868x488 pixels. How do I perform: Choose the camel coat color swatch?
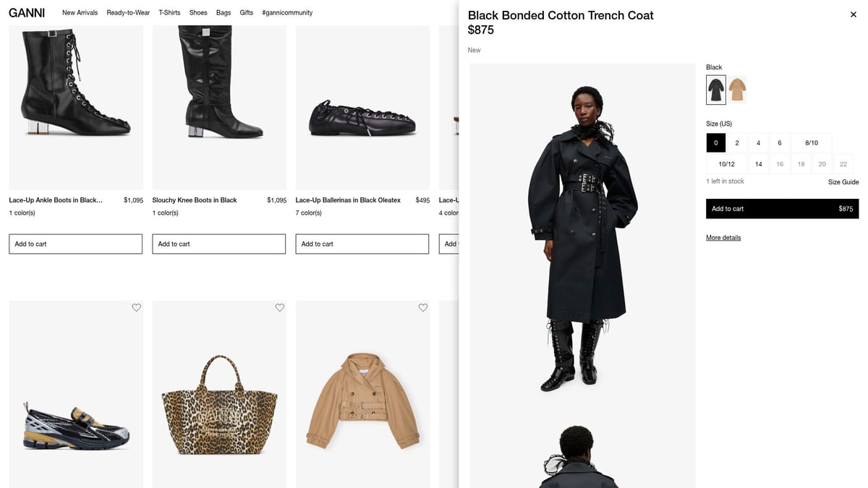click(x=737, y=90)
